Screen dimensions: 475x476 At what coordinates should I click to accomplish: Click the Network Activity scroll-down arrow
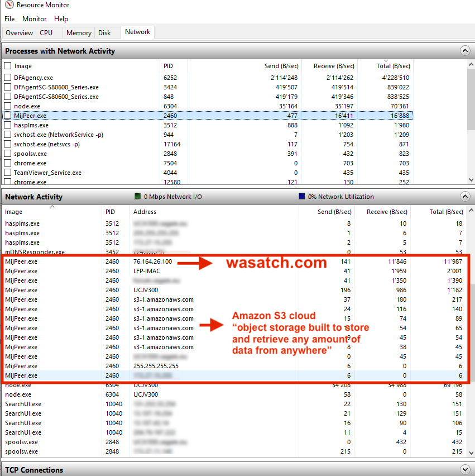(x=471, y=453)
